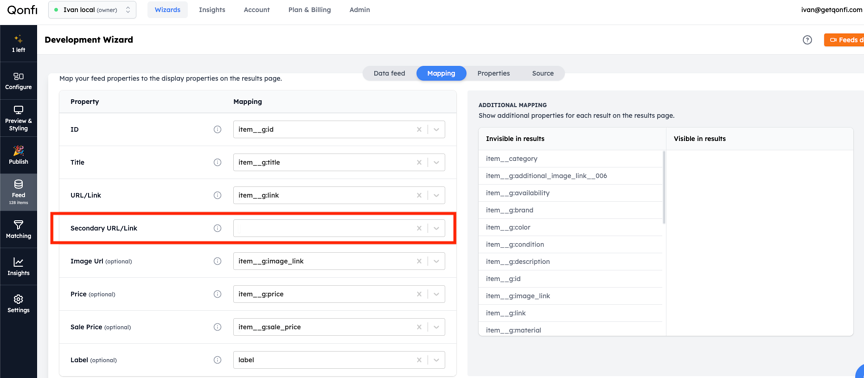The height and width of the screenshot is (378, 864).
Task: Click the 'Visible in results' column header
Action: click(699, 139)
